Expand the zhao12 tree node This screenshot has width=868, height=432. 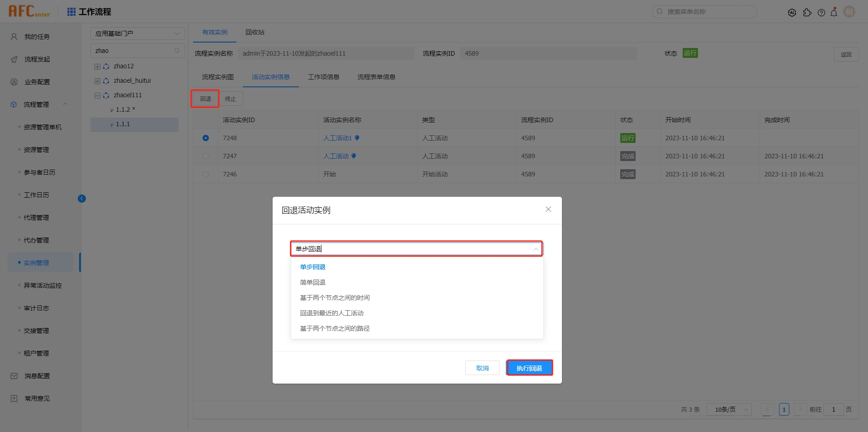tap(97, 66)
